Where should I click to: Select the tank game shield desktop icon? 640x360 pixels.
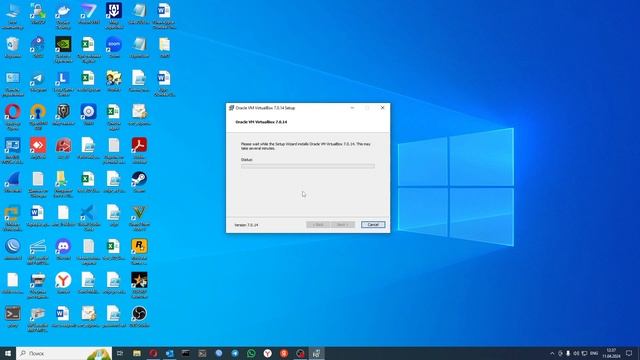click(63, 115)
